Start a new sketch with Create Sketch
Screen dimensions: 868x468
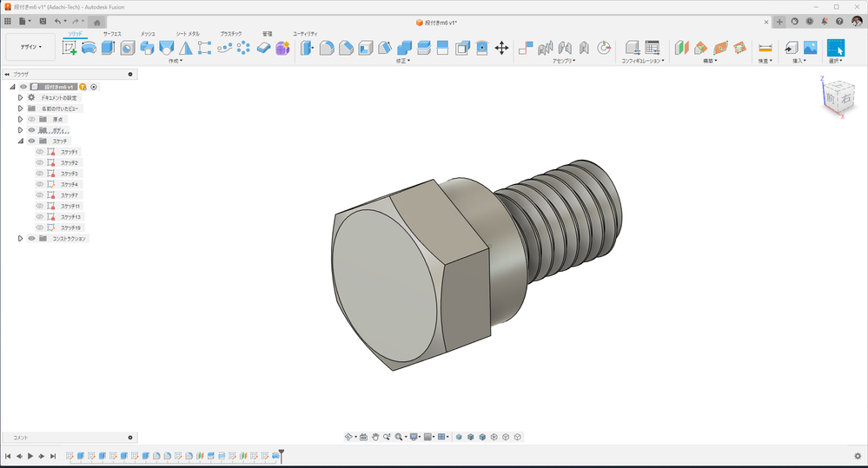point(70,48)
